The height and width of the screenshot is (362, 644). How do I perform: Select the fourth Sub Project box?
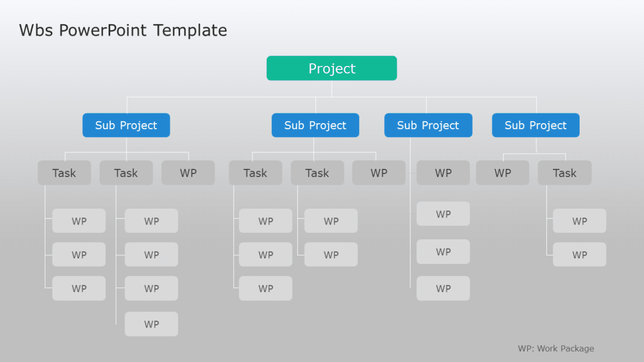(x=535, y=125)
